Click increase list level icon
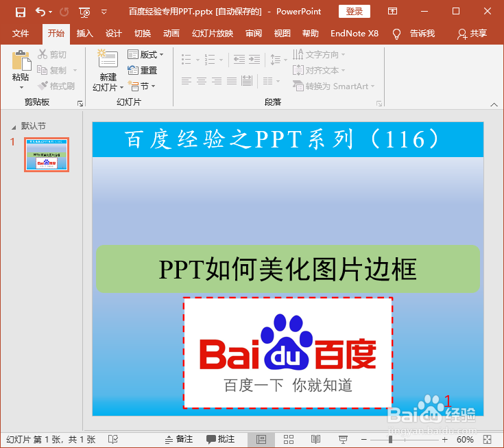 coord(254,59)
